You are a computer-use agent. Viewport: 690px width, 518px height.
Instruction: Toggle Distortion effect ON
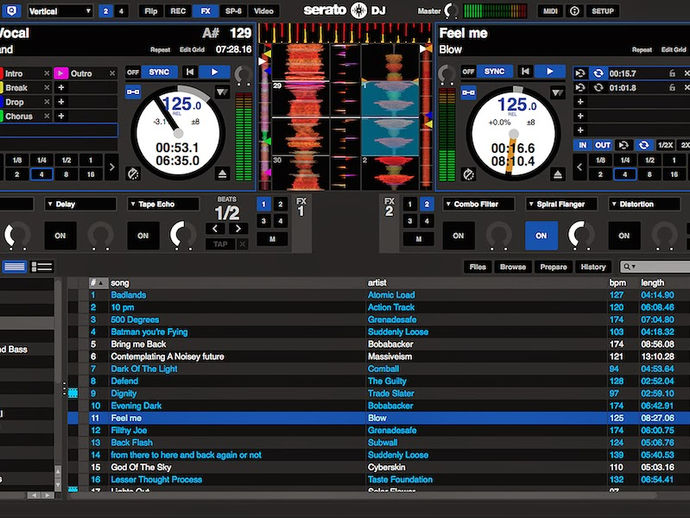[x=624, y=236]
